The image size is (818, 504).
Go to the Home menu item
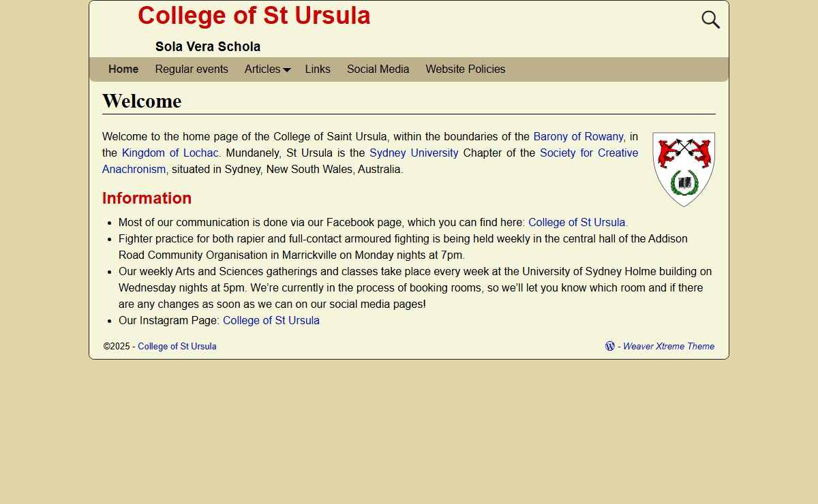pyautogui.click(x=123, y=69)
